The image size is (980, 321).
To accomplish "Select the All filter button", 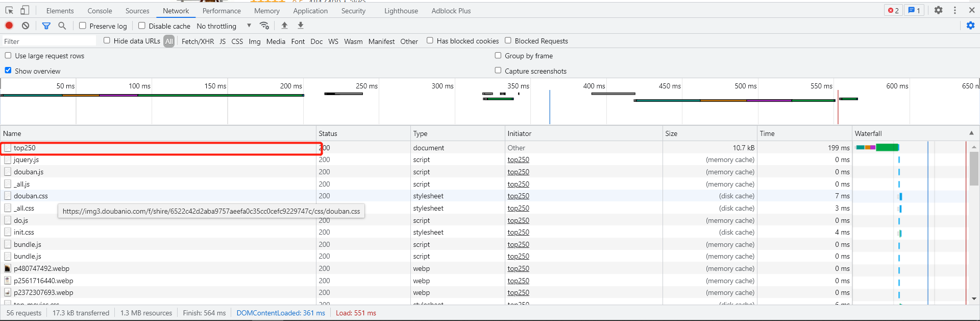I will pyautogui.click(x=169, y=41).
